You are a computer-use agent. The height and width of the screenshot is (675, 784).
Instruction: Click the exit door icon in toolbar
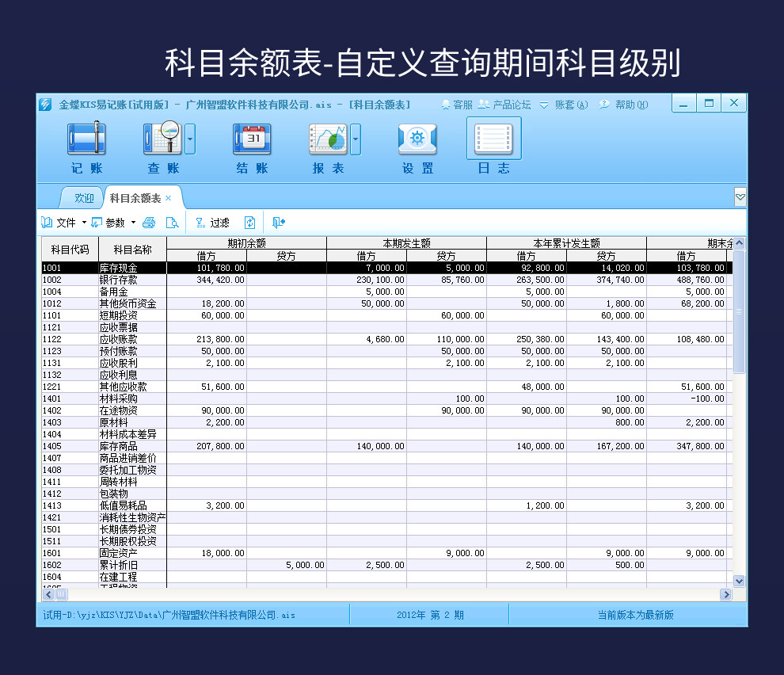click(x=279, y=223)
